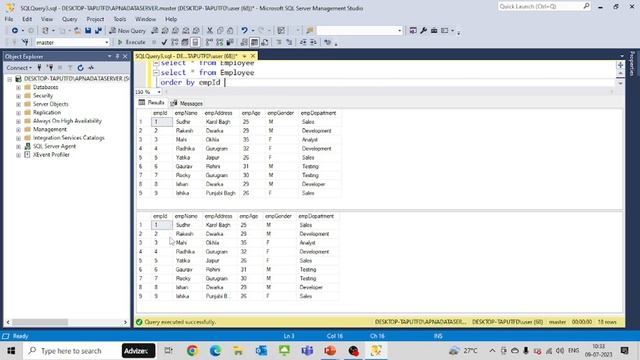Open the 130 % zoom dropdown
Viewport: 640px width, 360px height.
click(x=159, y=92)
